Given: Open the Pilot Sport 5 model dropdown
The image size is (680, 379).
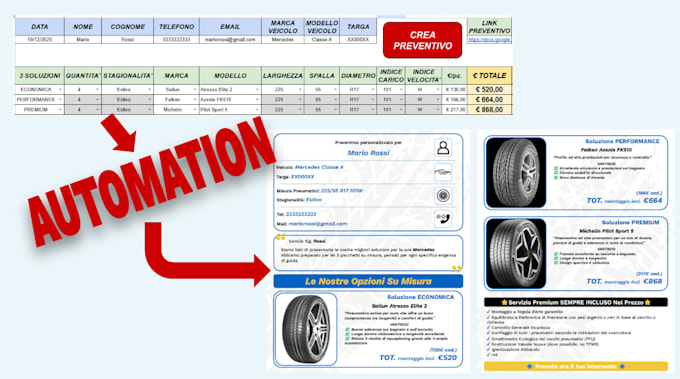Looking at the screenshot, I should (257, 110).
